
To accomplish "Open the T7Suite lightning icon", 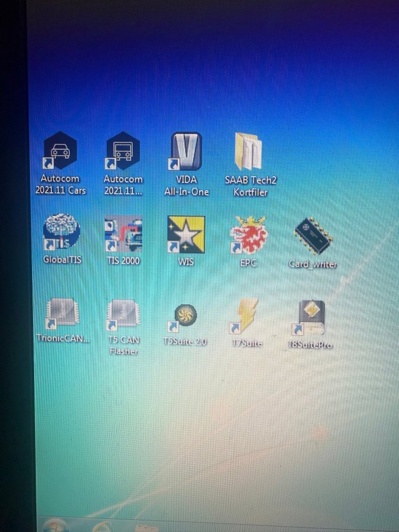I will pyautogui.click(x=245, y=316).
